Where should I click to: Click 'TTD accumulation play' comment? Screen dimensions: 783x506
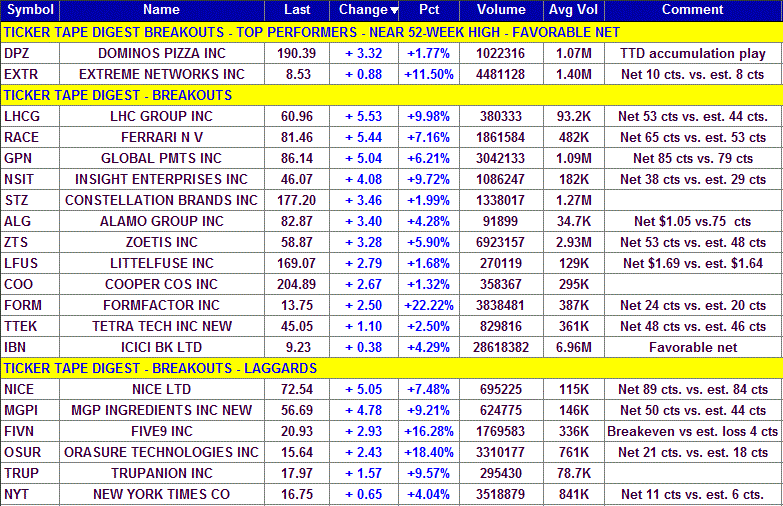693,53
